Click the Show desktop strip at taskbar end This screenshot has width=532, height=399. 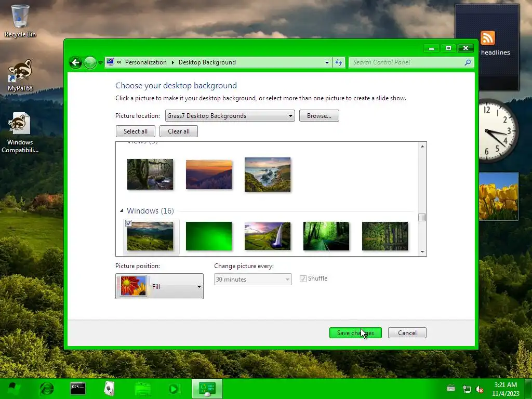[x=528, y=389]
